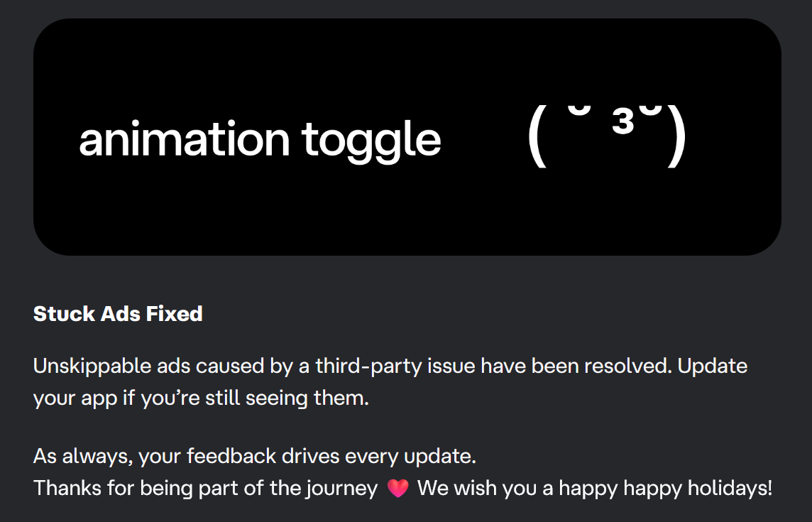
Task: Click the kaomoji kissing face graphic
Action: [607, 136]
